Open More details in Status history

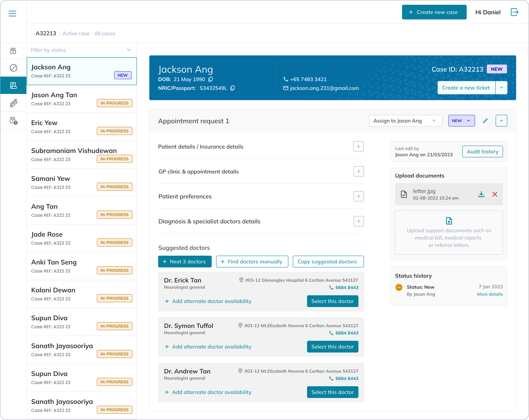pyautogui.click(x=490, y=294)
